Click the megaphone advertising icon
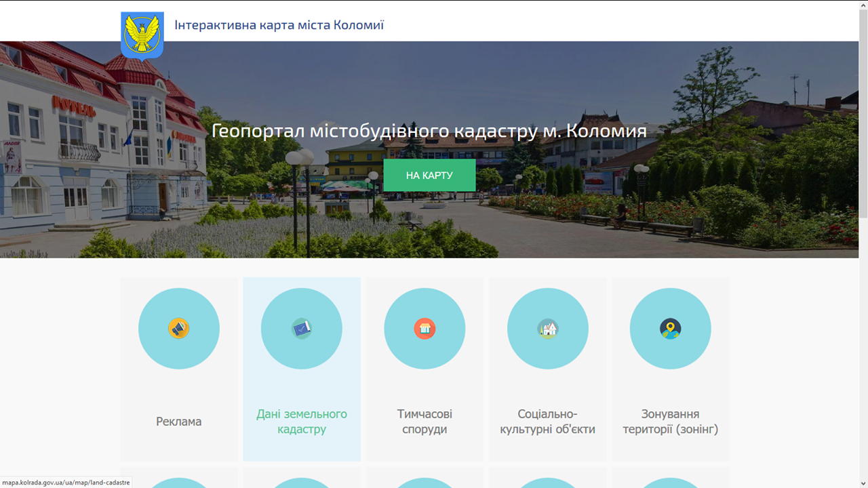 tap(179, 329)
